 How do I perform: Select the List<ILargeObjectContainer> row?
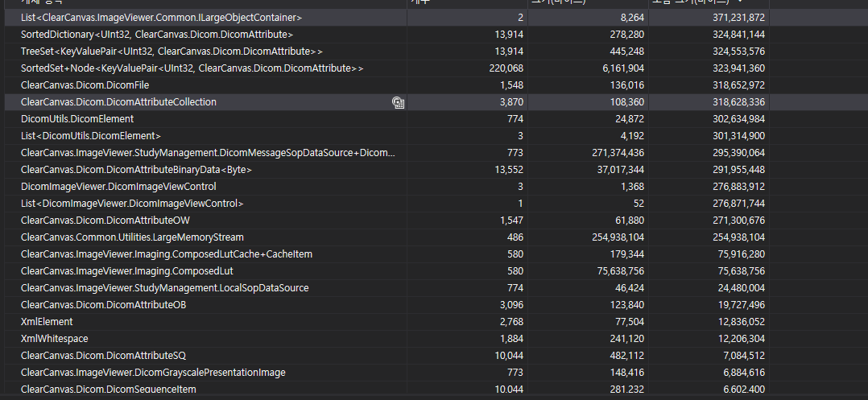click(x=162, y=17)
